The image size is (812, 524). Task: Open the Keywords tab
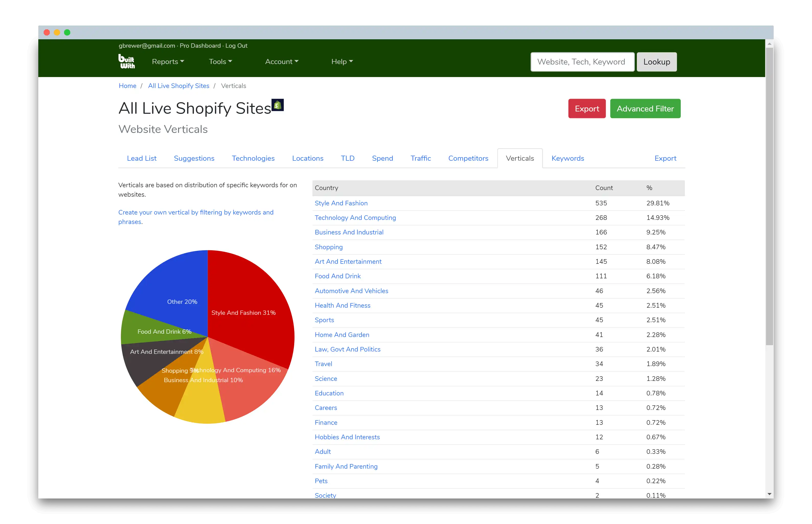point(568,158)
